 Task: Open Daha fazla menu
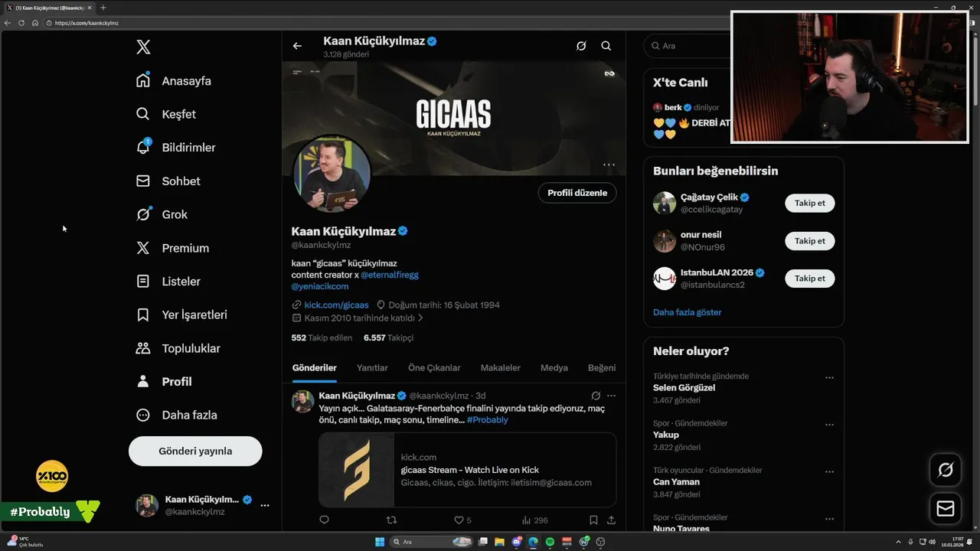(x=177, y=415)
